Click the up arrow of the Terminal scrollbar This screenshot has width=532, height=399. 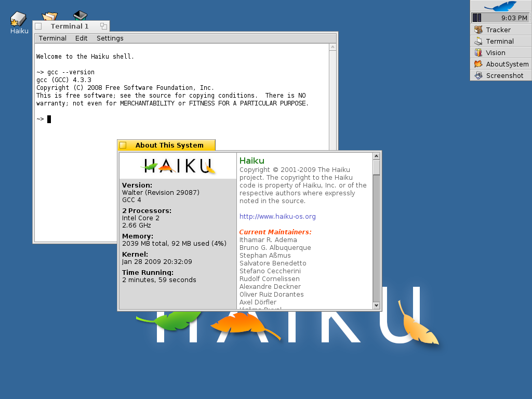pos(333,47)
